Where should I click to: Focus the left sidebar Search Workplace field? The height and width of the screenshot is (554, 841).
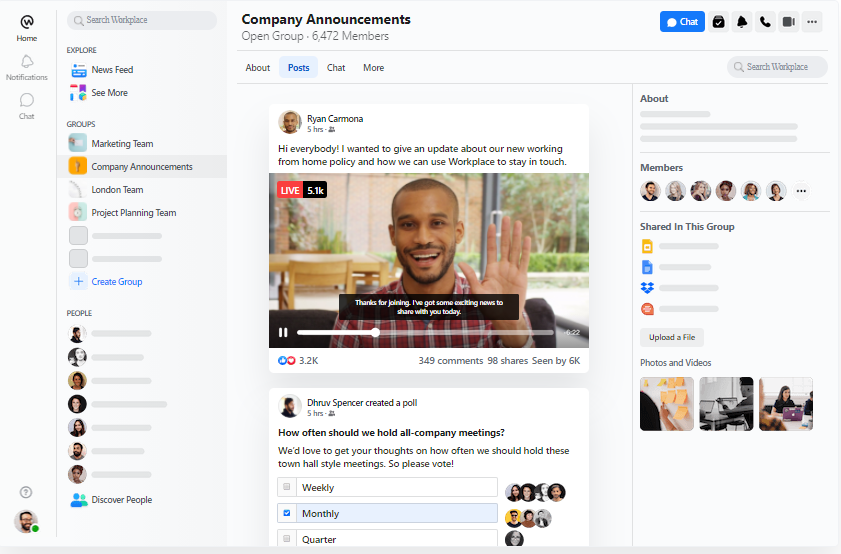pyautogui.click(x=142, y=20)
